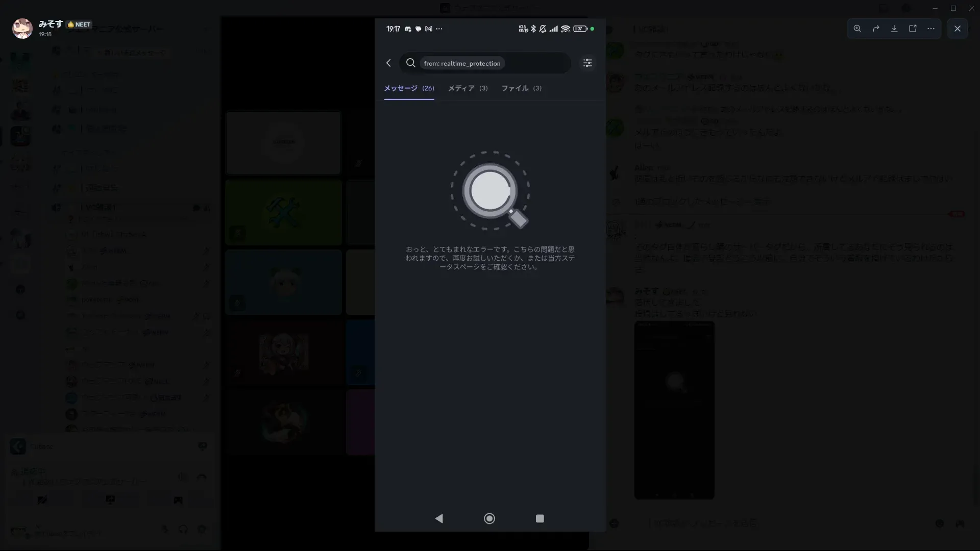The width and height of the screenshot is (980, 551).
Task: Forward the image using the arrow icon
Action: coord(876,29)
